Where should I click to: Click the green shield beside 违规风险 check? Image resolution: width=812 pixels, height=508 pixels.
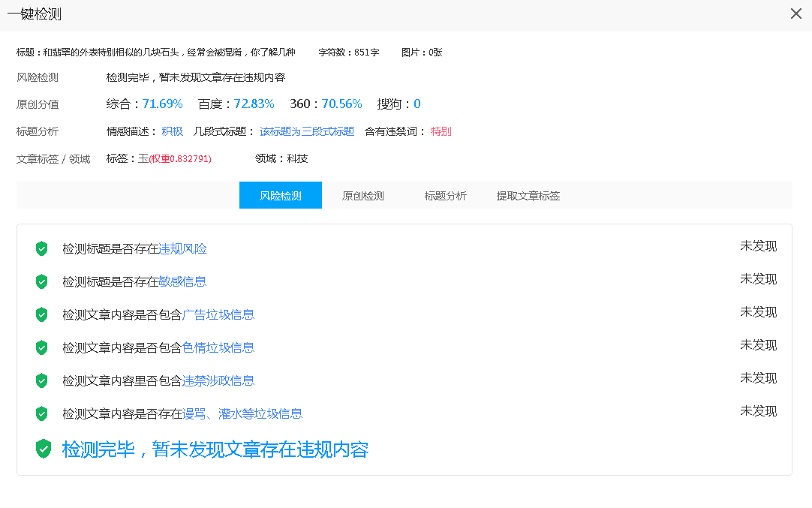tap(41, 248)
